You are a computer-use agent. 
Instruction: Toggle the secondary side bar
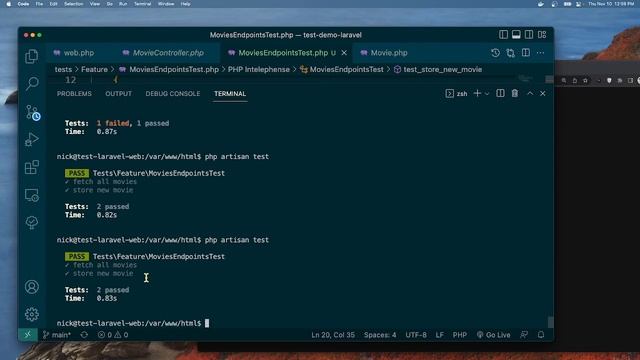coord(529,35)
